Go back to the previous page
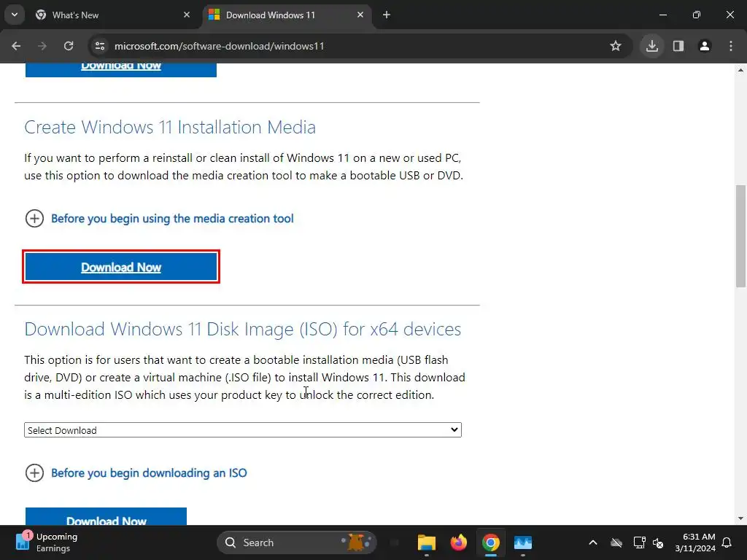This screenshot has height=560, width=747. point(16,46)
